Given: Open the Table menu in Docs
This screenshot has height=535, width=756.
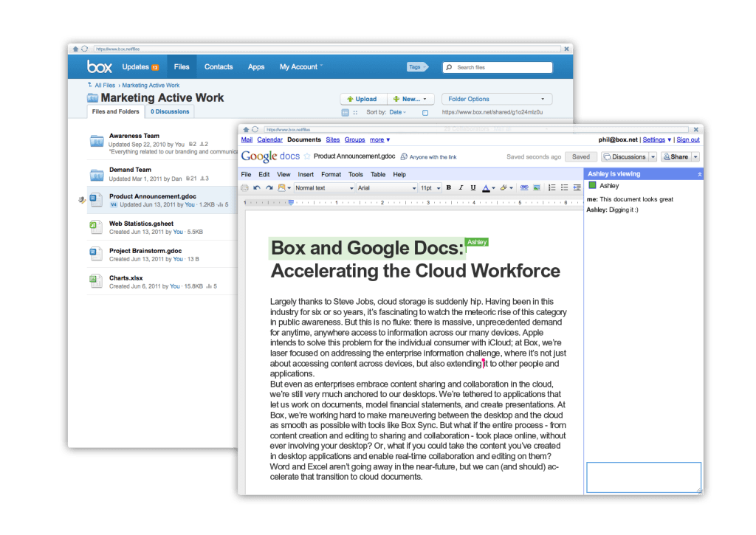Looking at the screenshot, I should coord(378,174).
